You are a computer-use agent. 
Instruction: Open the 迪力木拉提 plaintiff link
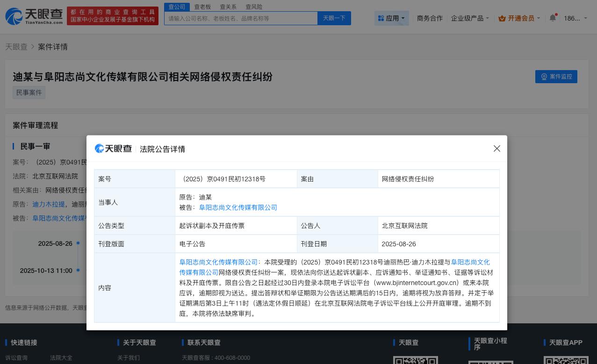[49, 204]
